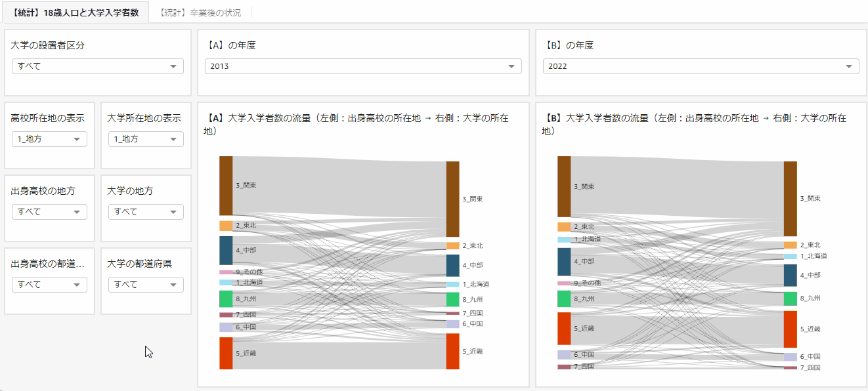The width and height of the screenshot is (868, 391).
Task: Switch to the 卒業後の状況 tab
Action: tap(200, 12)
